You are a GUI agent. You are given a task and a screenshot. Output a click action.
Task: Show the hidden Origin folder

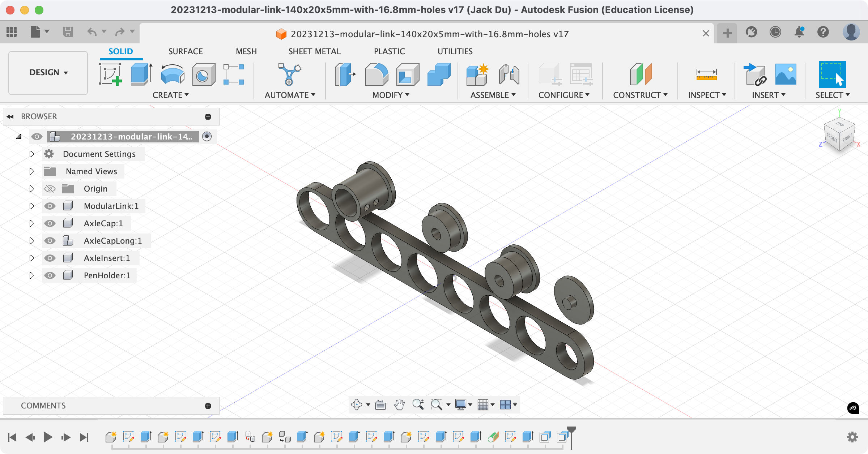[x=50, y=189]
